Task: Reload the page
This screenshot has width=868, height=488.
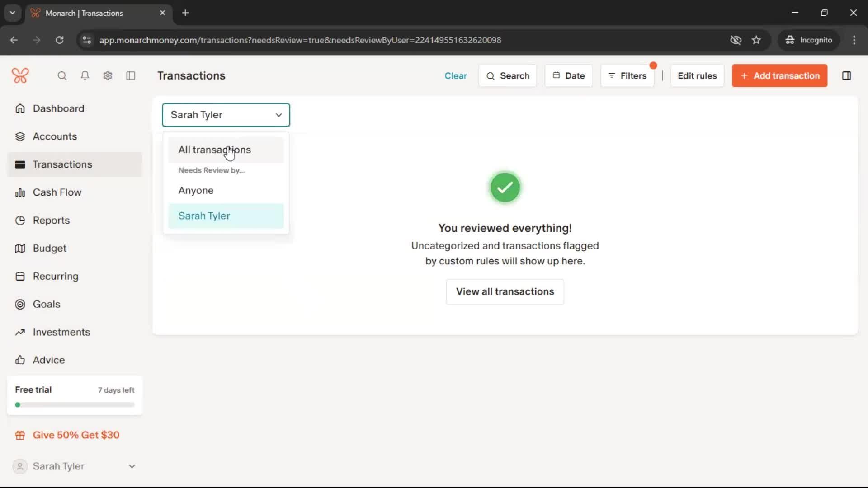Action: click(59, 40)
